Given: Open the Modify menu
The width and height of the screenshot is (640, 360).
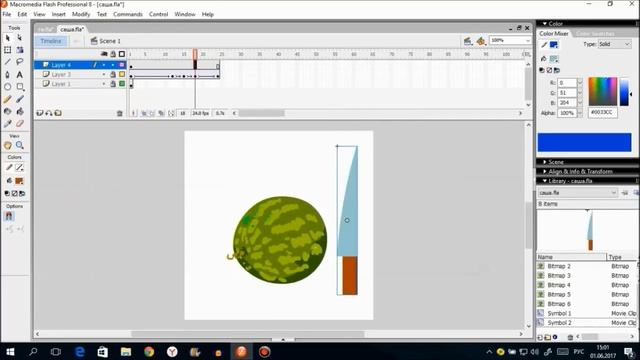Looking at the screenshot, I should pos(81,14).
